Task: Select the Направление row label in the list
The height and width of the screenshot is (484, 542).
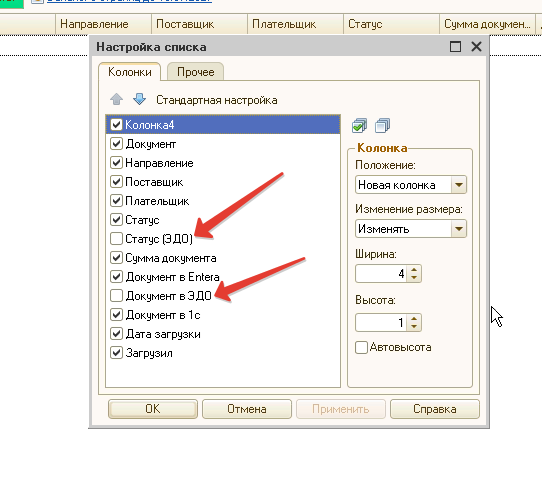Action: tap(159, 163)
